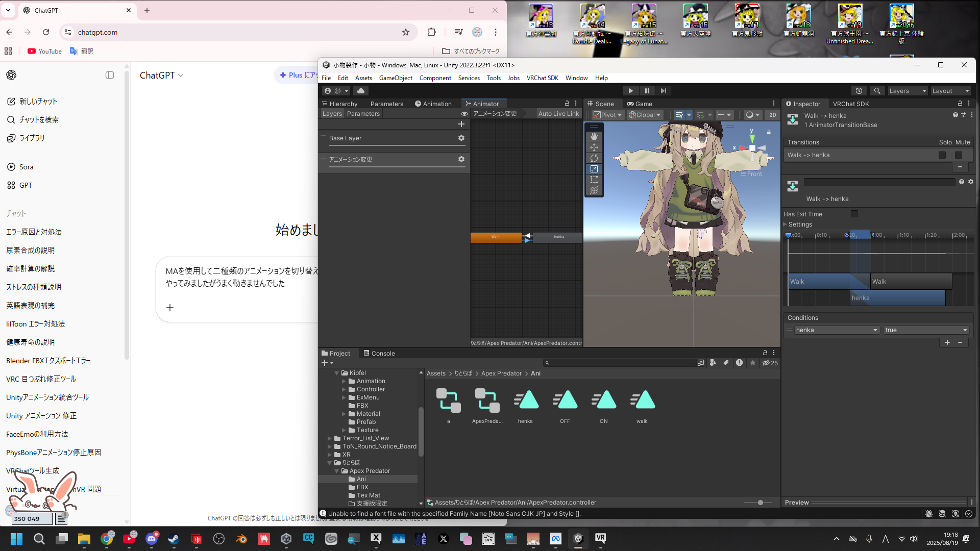Click the Project panel search field
The image size is (980, 551).
pyautogui.click(x=621, y=363)
